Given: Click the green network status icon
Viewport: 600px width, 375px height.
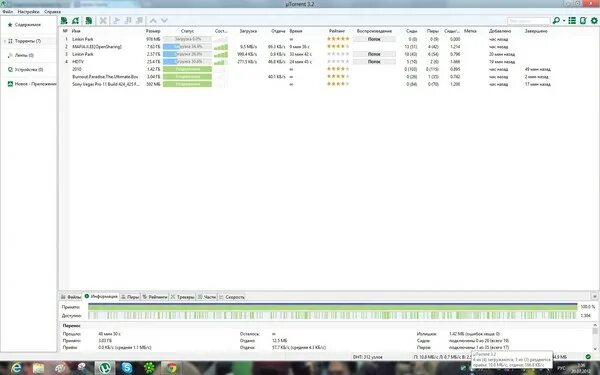Looking at the screenshot, I should pyautogui.click(x=588, y=357).
